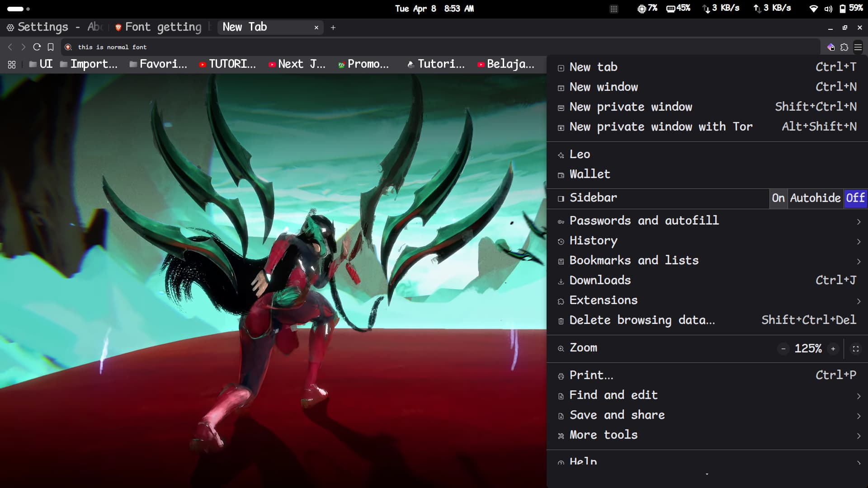Select New private window with Tor
The width and height of the screenshot is (868, 488).
tap(707, 127)
